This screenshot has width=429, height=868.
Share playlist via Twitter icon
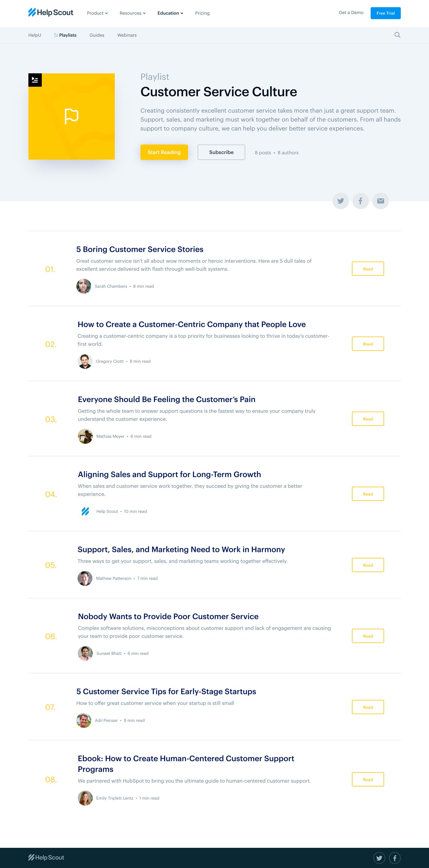tap(340, 201)
